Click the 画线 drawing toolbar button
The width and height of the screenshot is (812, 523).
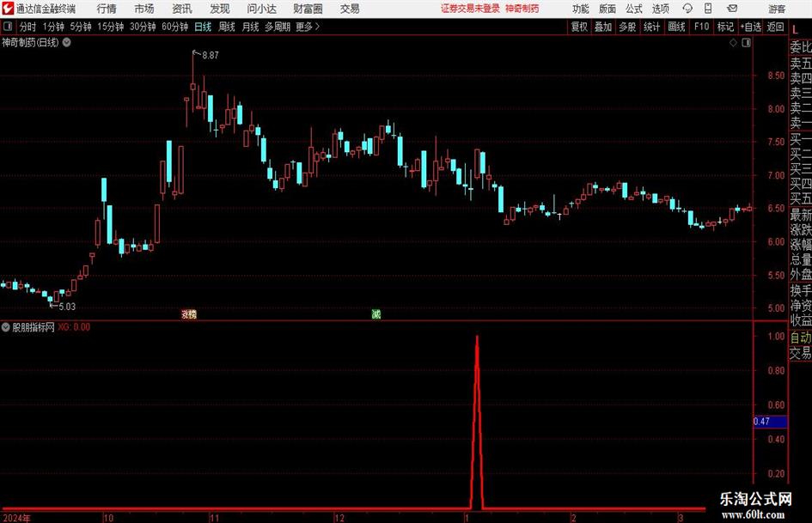coord(677,27)
